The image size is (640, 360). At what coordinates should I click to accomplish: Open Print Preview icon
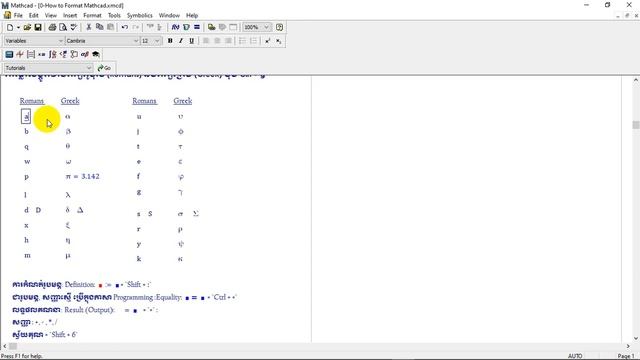(63, 27)
